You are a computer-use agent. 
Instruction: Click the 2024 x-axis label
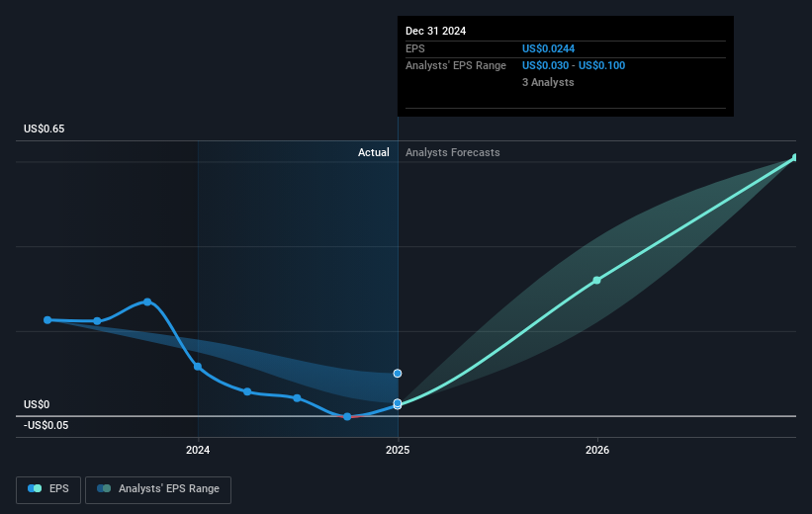[198, 450]
